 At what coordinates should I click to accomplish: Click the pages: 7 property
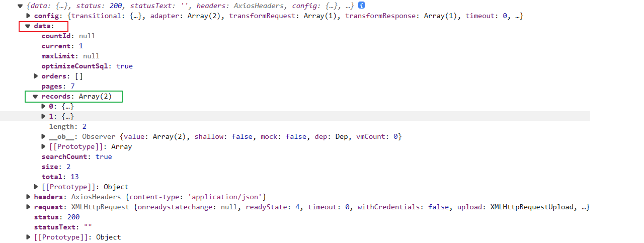point(58,87)
